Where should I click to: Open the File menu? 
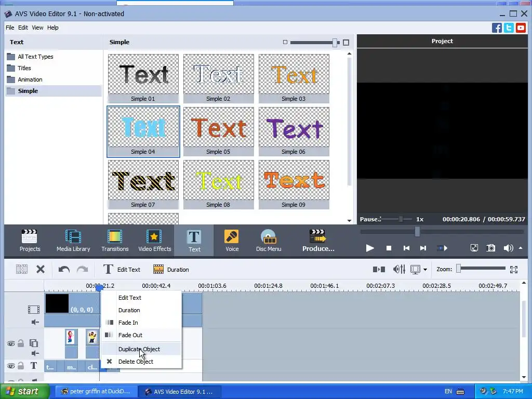click(x=10, y=28)
